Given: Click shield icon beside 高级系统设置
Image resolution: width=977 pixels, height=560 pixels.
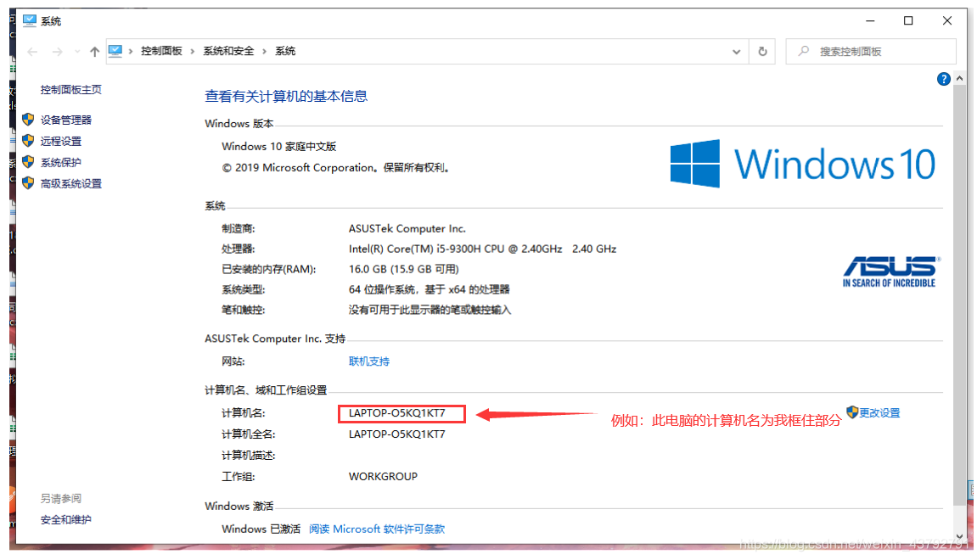Looking at the screenshot, I should (28, 182).
